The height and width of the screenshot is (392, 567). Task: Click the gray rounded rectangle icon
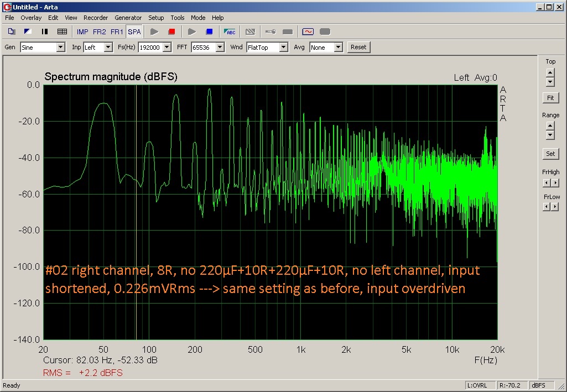point(325,32)
